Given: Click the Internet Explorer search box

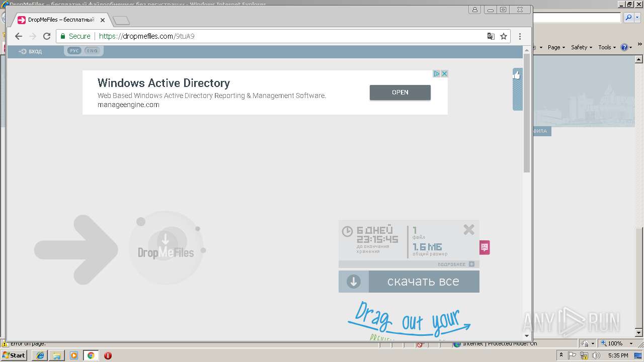Looking at the screenshot, I should pos(577,18).
